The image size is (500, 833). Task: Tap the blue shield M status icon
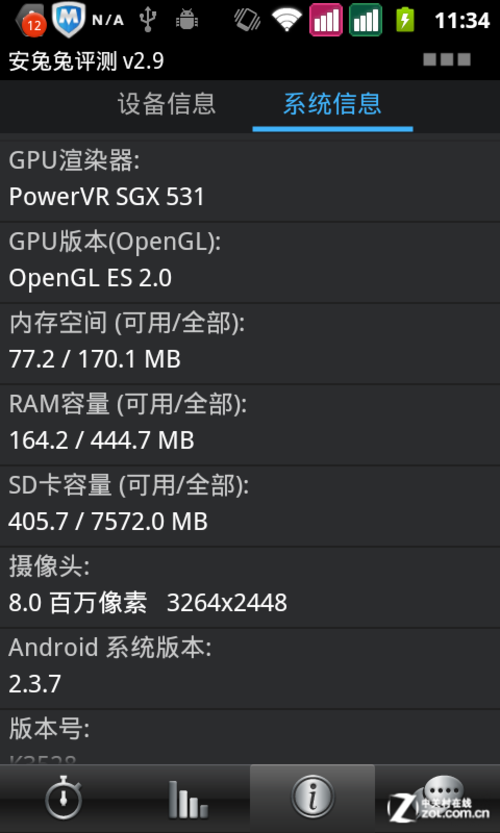69,20
